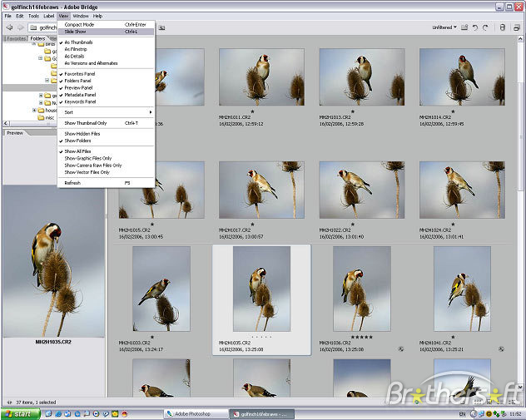The width and height of the screenshot is (526, 420).
Task: Select the As Filmstrip view option
Action: pyautogui.click(x=106, y=49)
